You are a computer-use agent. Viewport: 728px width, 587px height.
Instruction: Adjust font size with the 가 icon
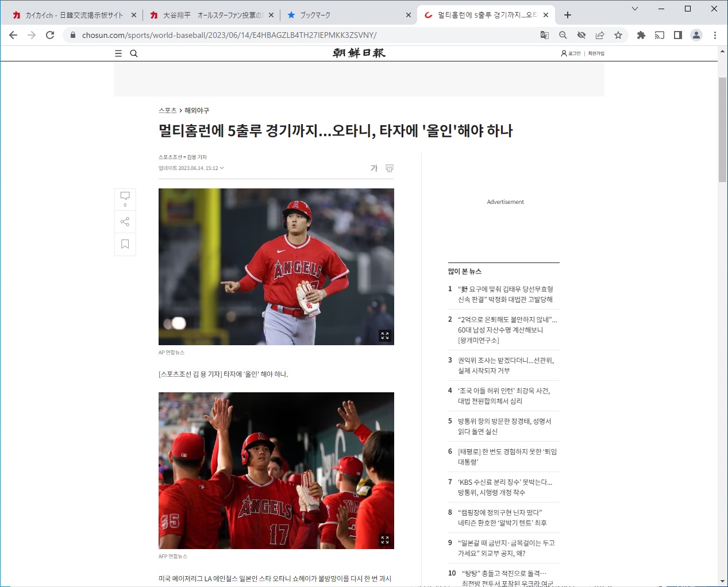click(374, 168)
